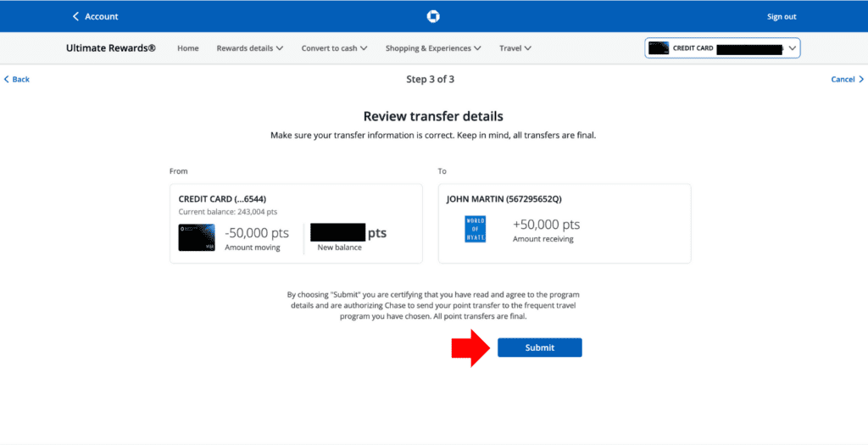This screenshot has height=445, width=868.
Task: Open Shopping & Experiences dropdown
Action: (x=433, y=48)
